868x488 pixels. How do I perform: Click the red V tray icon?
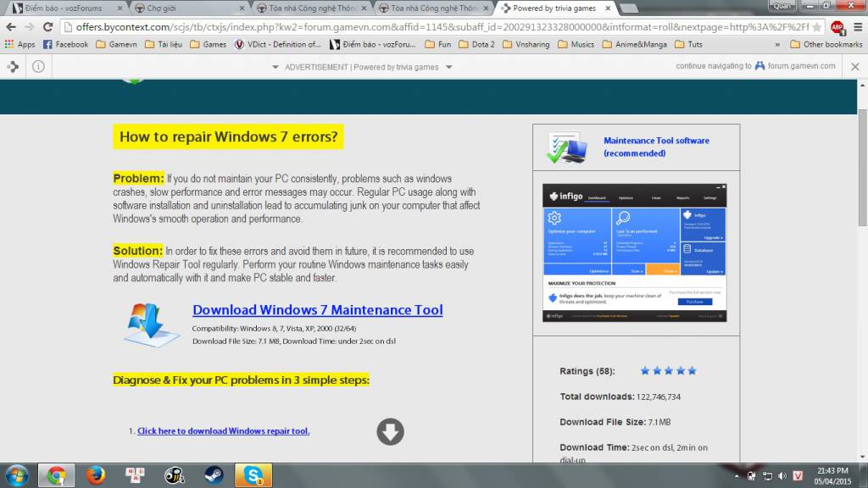coord(798,476)
